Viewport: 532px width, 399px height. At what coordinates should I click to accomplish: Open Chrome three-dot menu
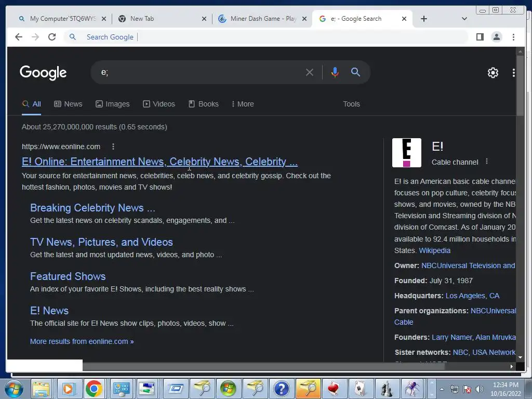513,37
